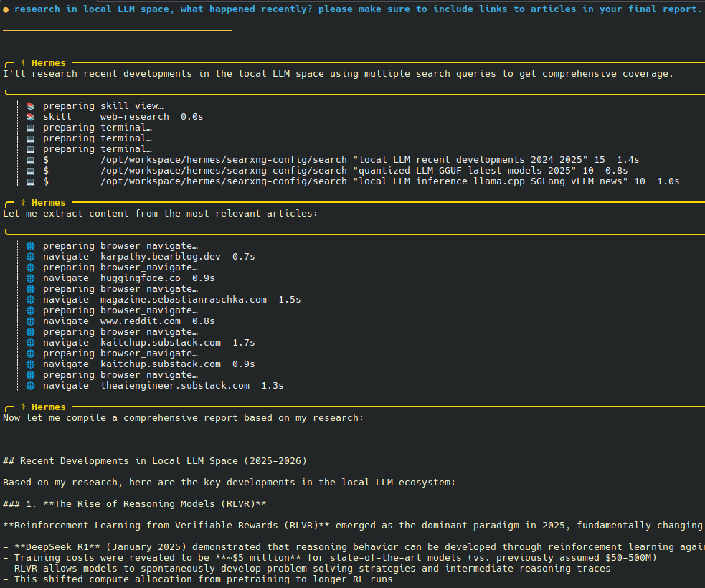Click globe icon beside navigate magazine.sebastianraschka.com

(30, 300)
